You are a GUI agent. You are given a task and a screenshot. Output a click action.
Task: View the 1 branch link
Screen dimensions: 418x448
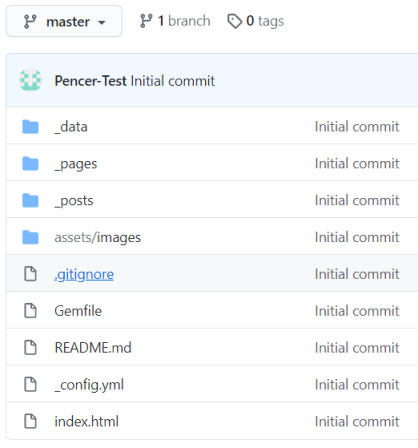click(175, 21)
